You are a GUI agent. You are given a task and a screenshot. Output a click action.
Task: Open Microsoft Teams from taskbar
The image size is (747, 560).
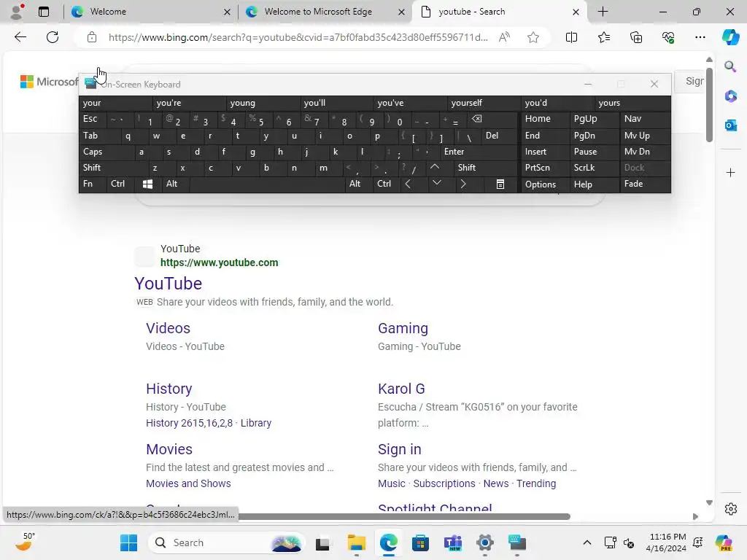452,542
